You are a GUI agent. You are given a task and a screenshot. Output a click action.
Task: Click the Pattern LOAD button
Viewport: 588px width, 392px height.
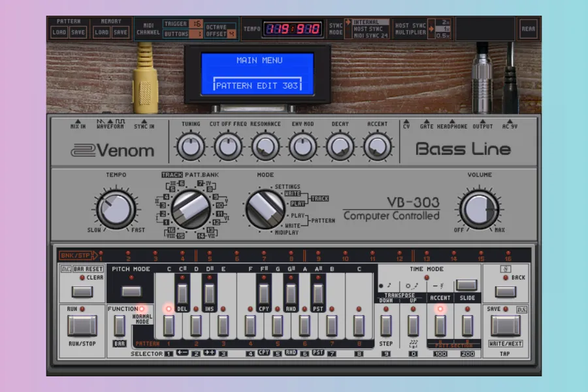pyautogui.click(x=59, y=32)
